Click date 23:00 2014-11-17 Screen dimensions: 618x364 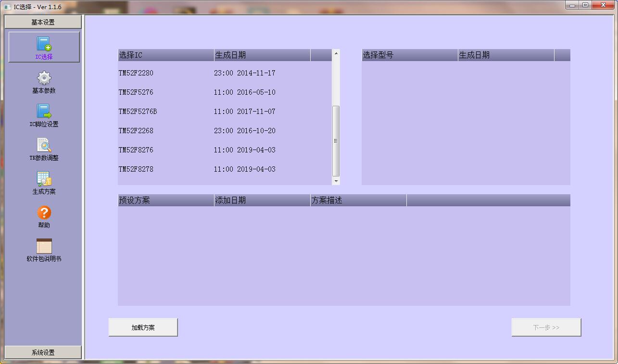coord(245,73)
